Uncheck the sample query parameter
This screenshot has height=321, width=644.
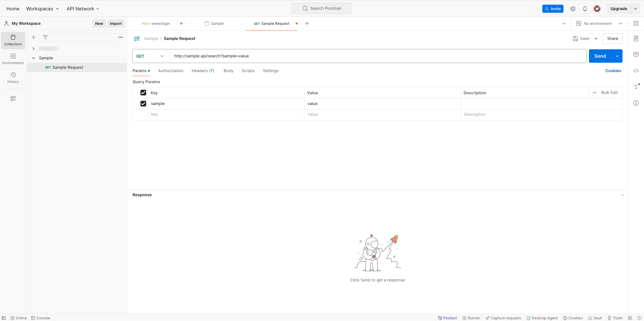(x=143, y=103)
